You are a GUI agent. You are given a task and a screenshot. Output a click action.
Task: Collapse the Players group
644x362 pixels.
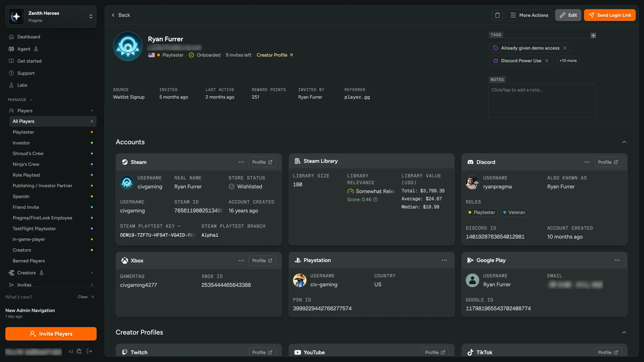[92, 111]
